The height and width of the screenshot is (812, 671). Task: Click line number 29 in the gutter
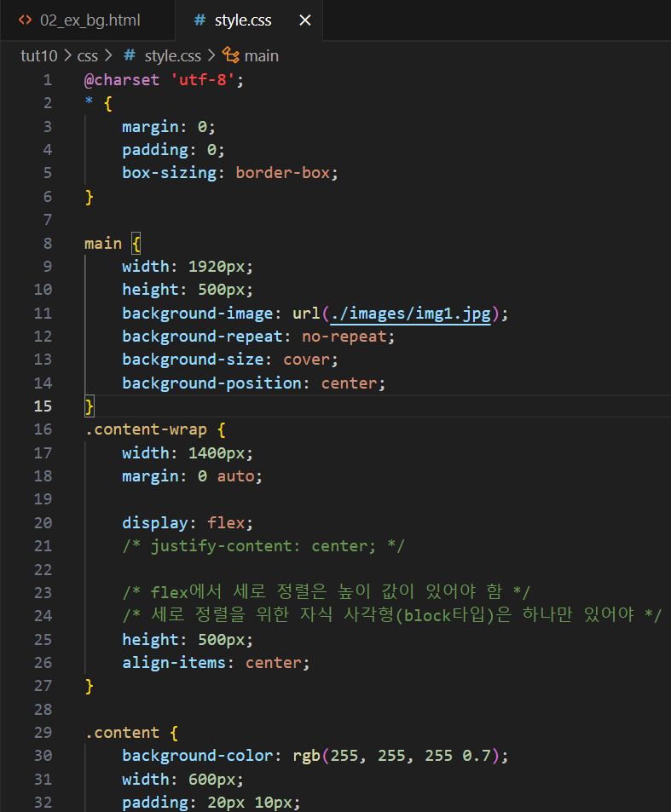(43, 732)
